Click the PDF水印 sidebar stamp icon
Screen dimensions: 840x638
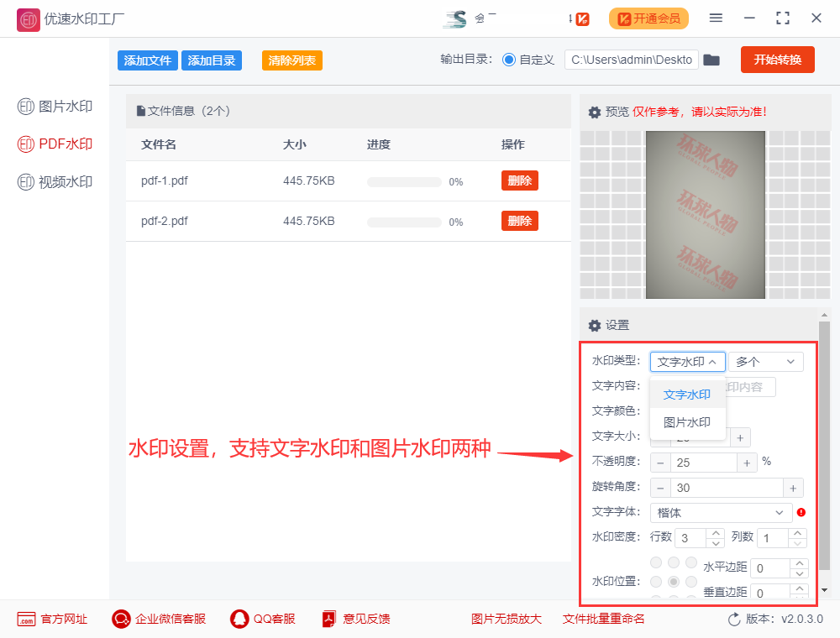[26, 144]
